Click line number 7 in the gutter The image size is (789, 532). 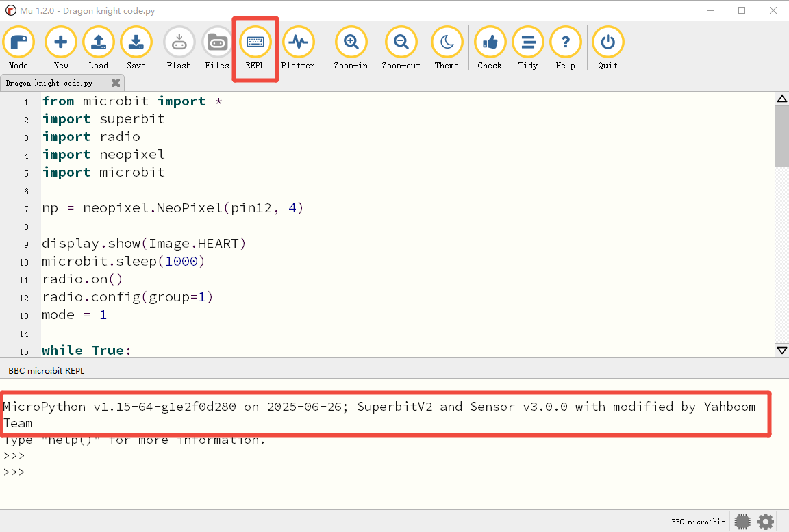26,210
